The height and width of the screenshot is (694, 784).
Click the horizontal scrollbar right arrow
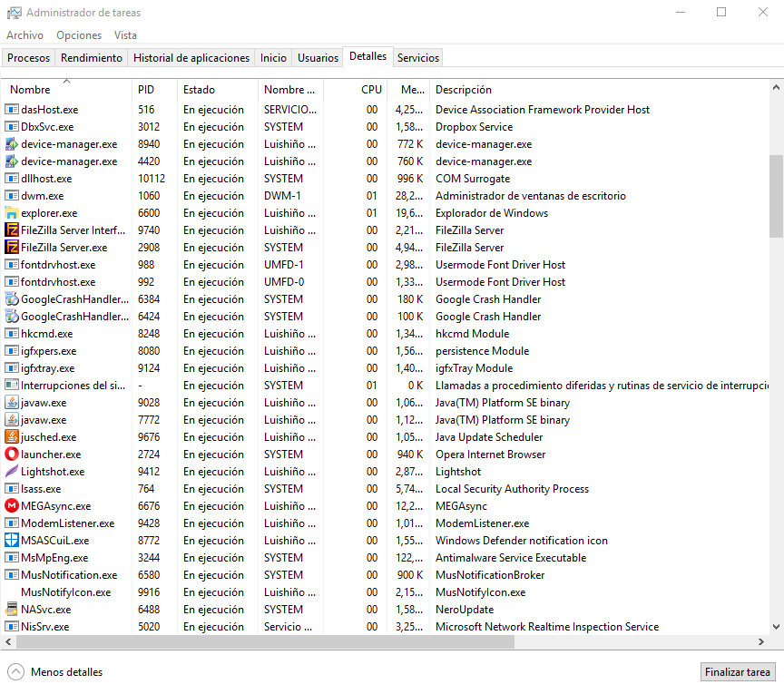pyautogui.click(x=761, y=641)
